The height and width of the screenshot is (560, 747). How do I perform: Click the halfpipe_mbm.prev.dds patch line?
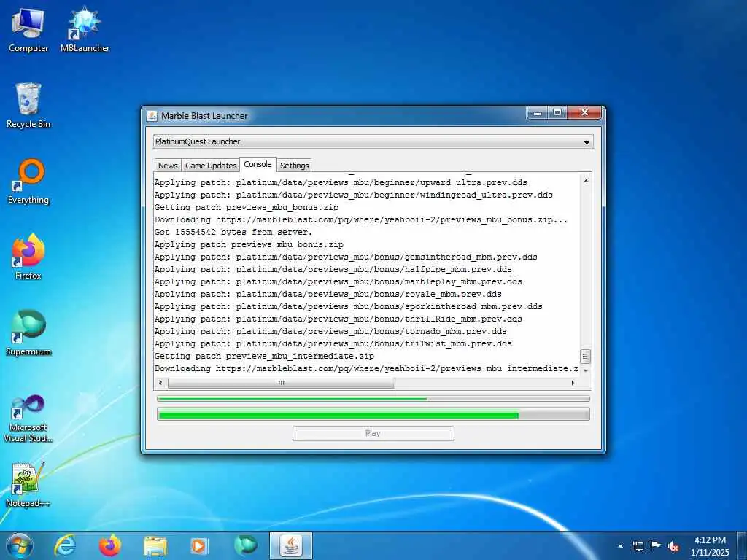point(333,269)
